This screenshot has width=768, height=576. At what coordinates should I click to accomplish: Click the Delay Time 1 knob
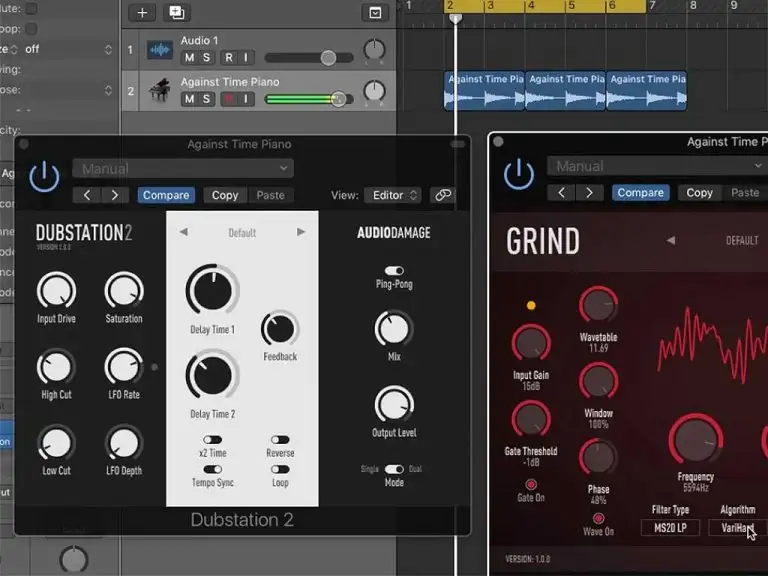point(212,290)
